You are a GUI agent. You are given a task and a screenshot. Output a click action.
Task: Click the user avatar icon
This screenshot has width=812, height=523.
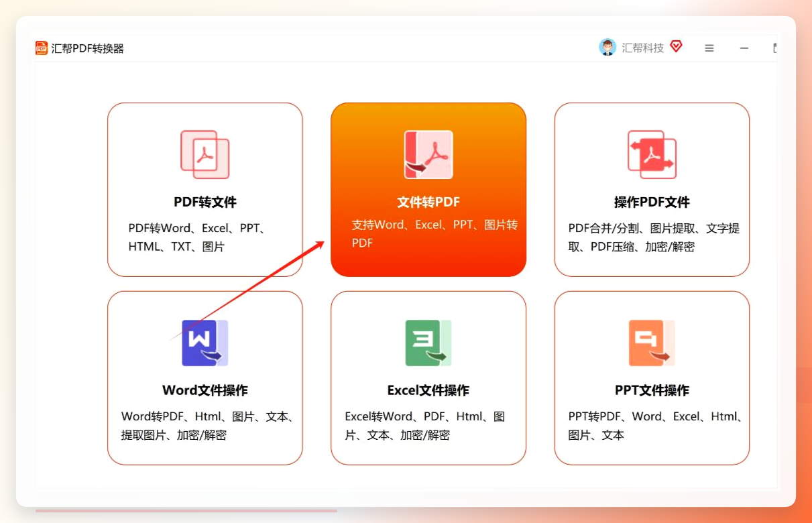pos(607,48)
